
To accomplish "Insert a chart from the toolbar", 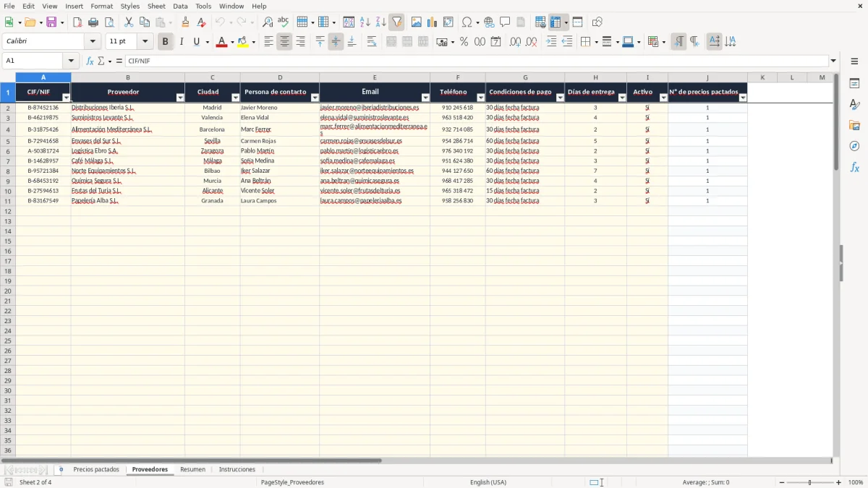I will coord(433,22).
